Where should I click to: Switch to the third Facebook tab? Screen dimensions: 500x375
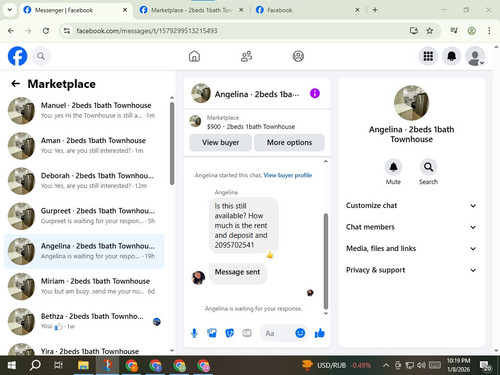[x=307, y=10]
